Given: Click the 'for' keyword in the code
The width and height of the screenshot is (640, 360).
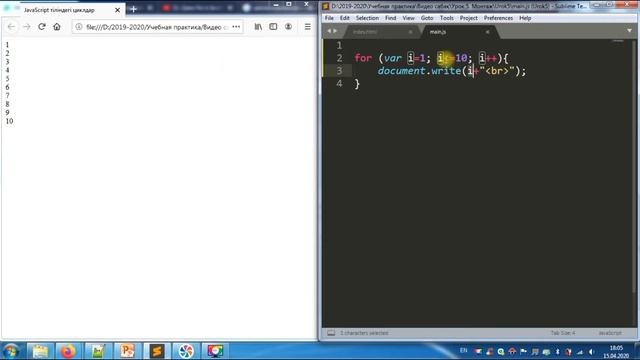Looking at the screenshot, I should [x=363, y=58].
